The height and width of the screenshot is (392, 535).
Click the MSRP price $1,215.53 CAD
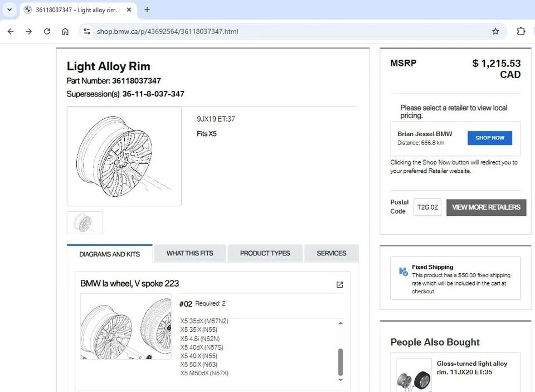pos(497,69)
